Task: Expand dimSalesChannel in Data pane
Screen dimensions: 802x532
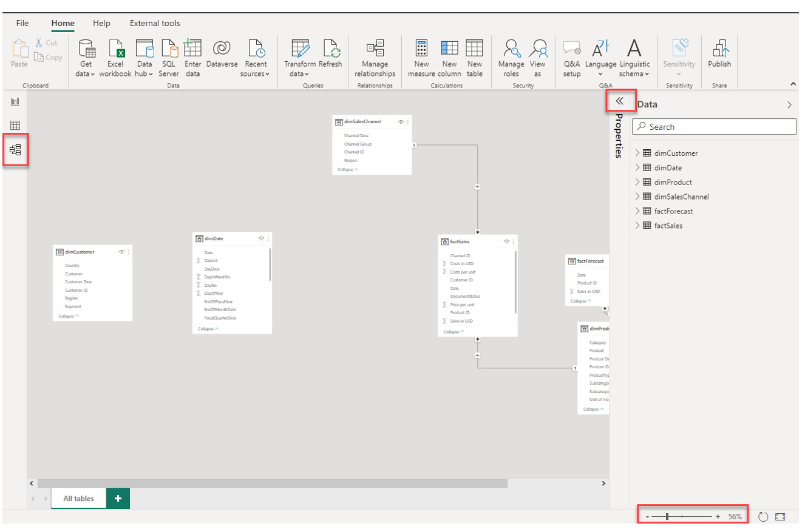Action: click(x=637, y=197)
